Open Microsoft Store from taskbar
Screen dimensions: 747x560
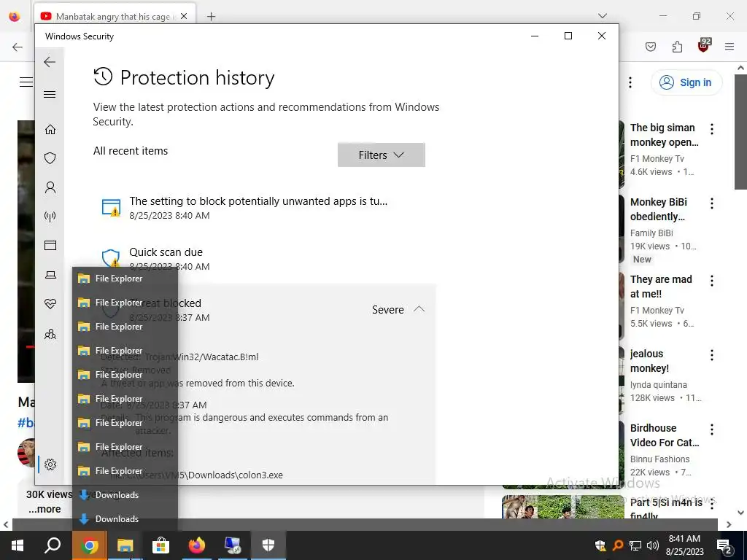point(160,545)
